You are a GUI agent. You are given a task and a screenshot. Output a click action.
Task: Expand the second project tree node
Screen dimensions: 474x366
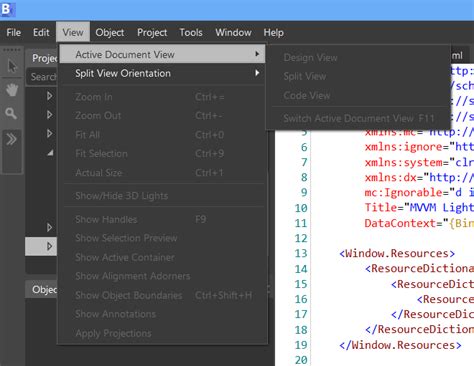point(49,115)
